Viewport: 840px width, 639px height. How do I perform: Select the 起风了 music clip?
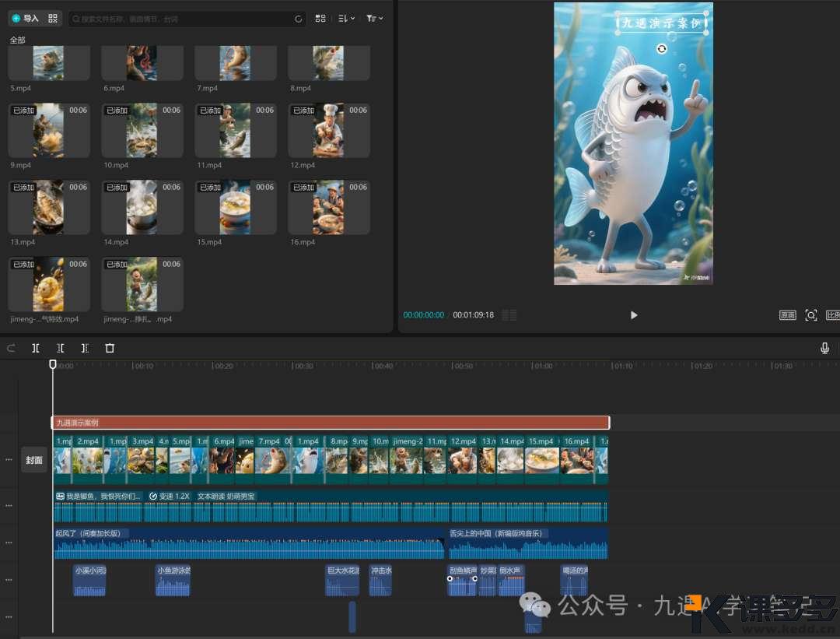coord(249,543)
